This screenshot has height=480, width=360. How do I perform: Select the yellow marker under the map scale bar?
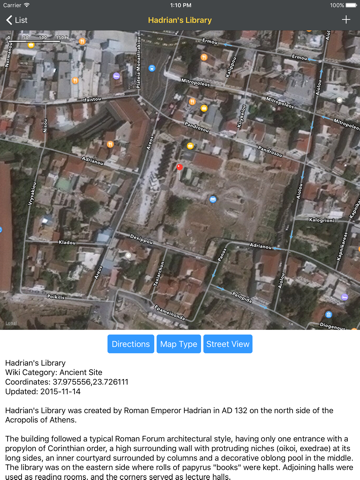click(31, 45)
